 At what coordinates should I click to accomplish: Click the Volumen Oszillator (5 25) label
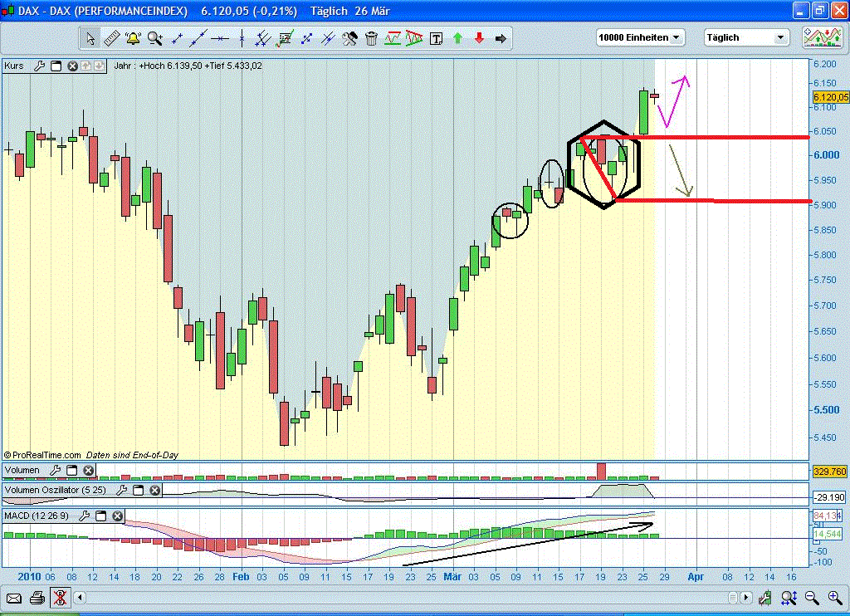(56, 490)
